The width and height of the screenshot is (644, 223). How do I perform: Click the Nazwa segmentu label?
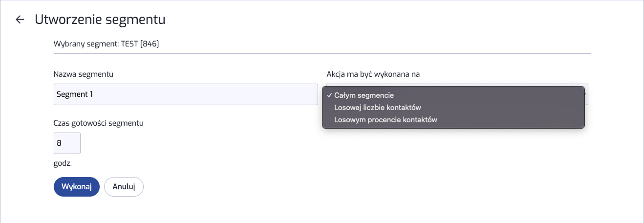click(x=84, y=74)
